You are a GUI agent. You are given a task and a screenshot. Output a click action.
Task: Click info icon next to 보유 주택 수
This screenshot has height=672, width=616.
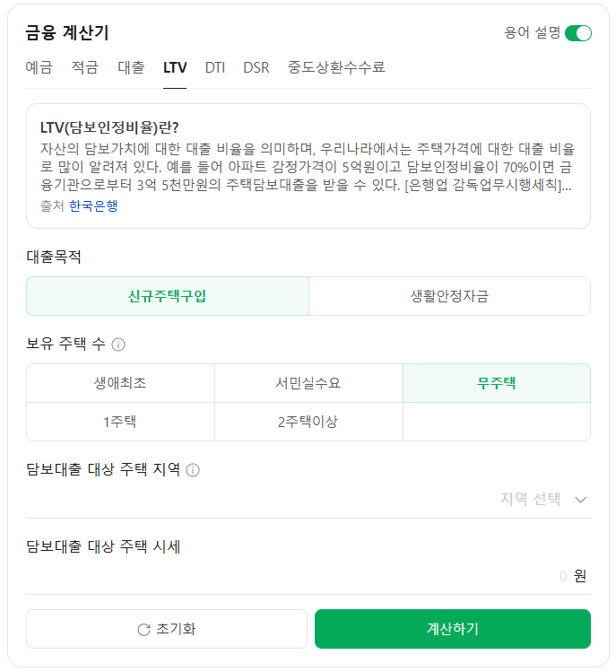[118, 345]
